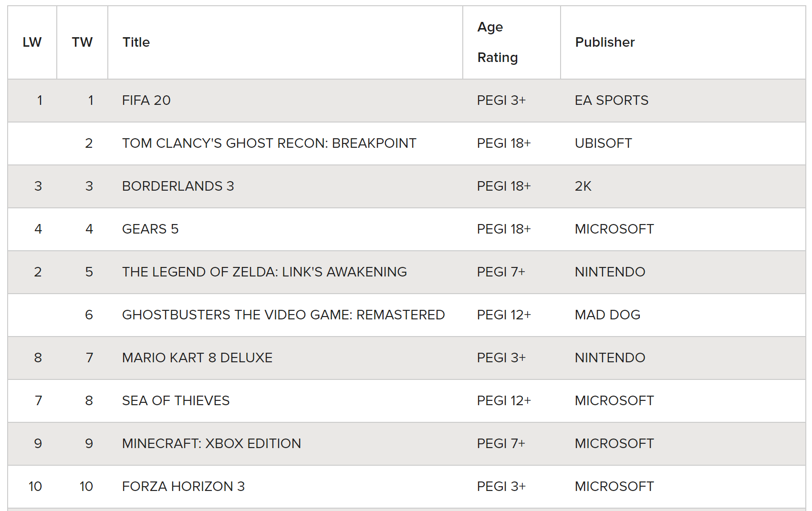This screenshot has width=812, height=511.
Task: Click the Age Rating column header
Action: pos(497,42)
